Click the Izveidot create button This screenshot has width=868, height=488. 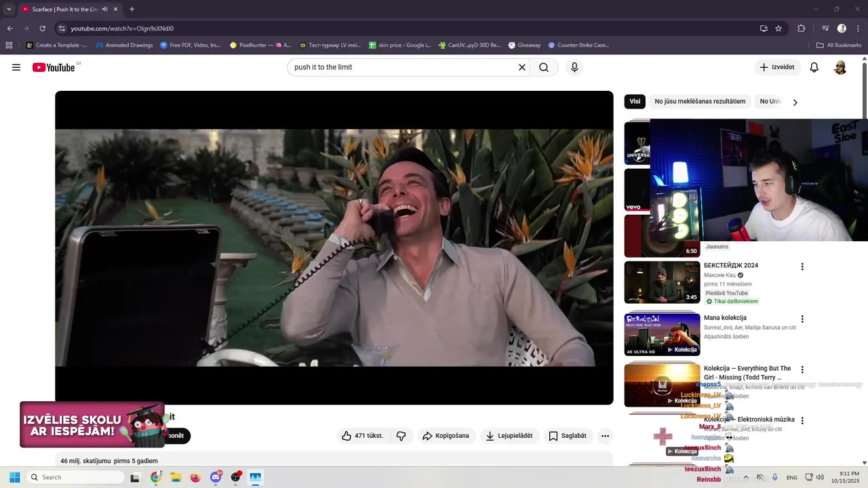[777, 67]
